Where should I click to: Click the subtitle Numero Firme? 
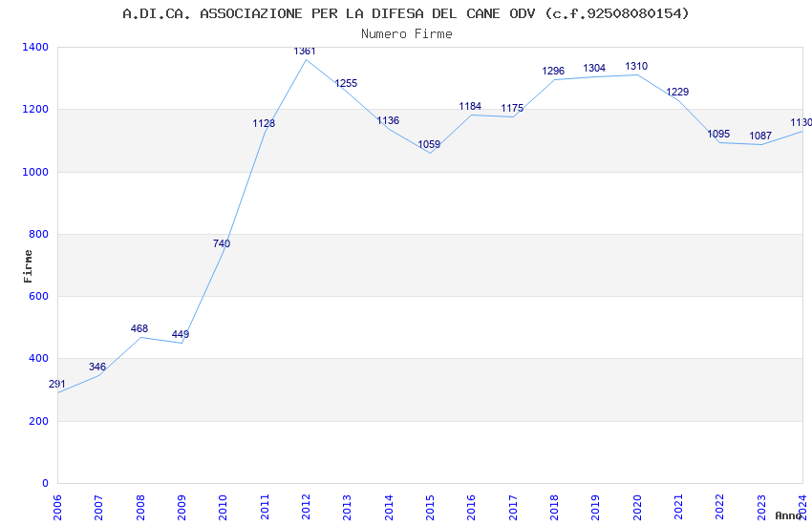pos(407,34)
